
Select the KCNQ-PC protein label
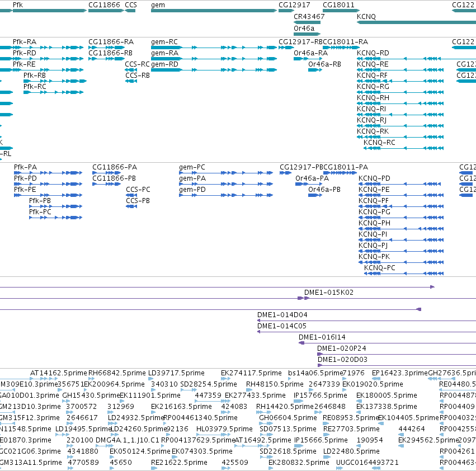(x=380, y=267)
